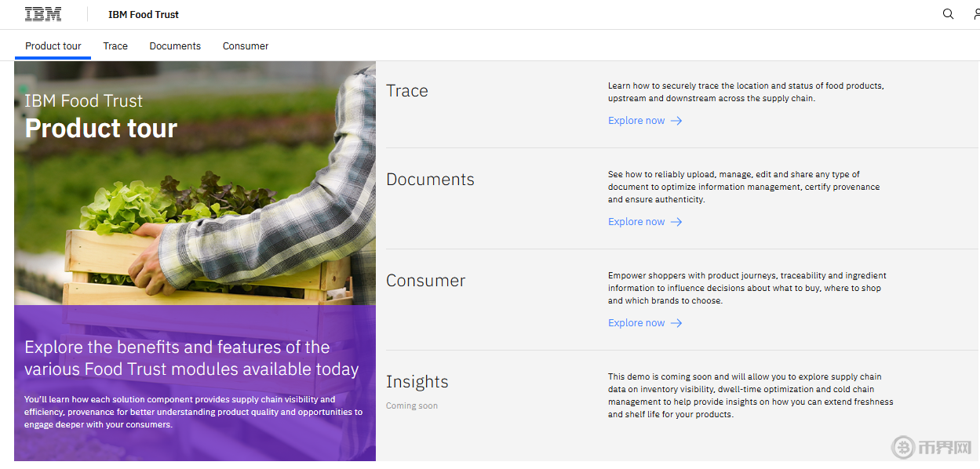The width and height of the screenshot is (980, 469).
Task: Click the arrow icon beside Documents' Explore now
Action: [676, 222]
